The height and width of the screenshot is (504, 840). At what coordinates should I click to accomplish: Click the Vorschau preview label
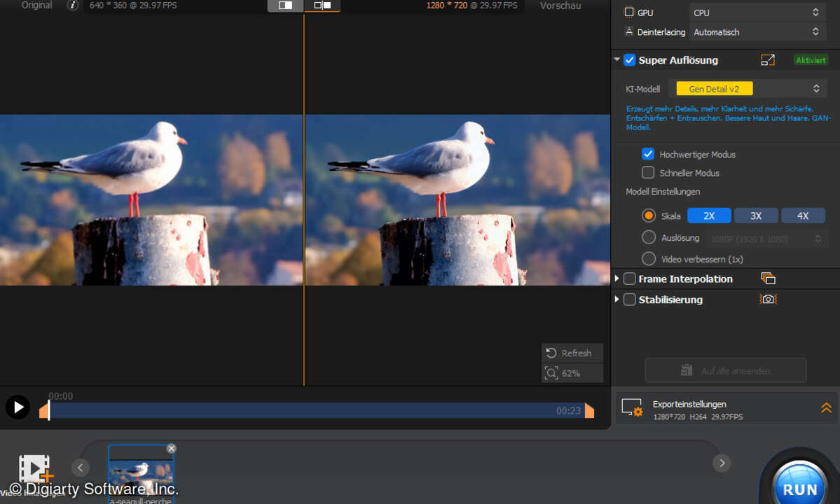(x=560, y=6)
